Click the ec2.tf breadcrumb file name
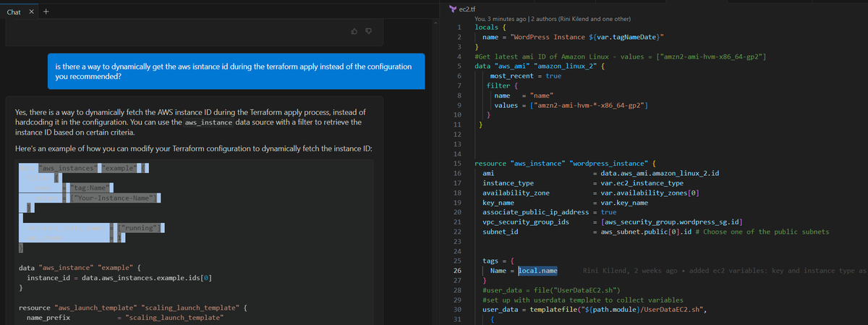Screen dimensions: 868x325 point(467,8)
